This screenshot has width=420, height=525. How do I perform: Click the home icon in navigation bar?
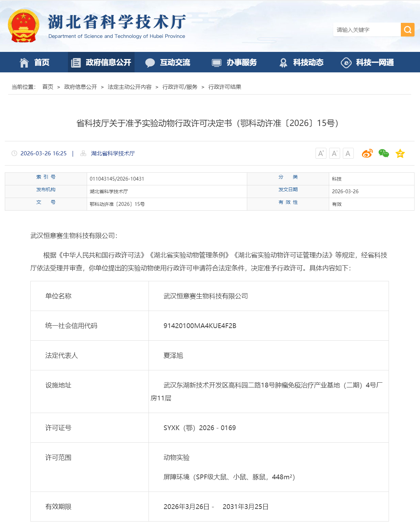[x=24, y=62]
